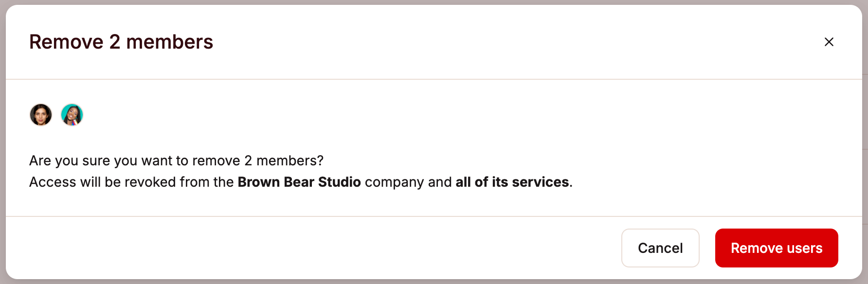Click the "Remove 2 members" dialog title
Screen dimensions: 868x284
coord(121,42)
